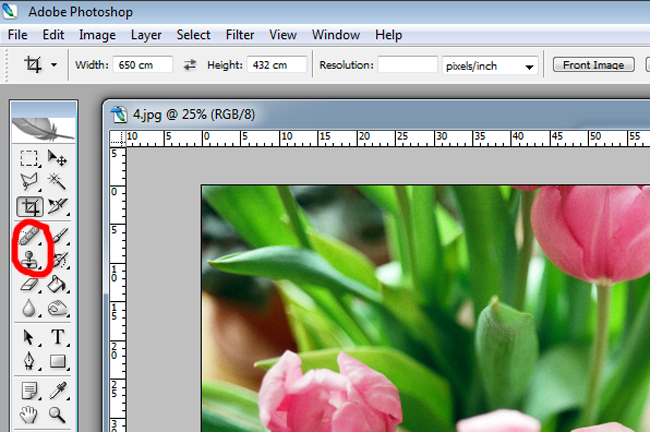Screen dimensions: 650x432
Task: Open the Layer menu
Action: (x=146, y=35)
